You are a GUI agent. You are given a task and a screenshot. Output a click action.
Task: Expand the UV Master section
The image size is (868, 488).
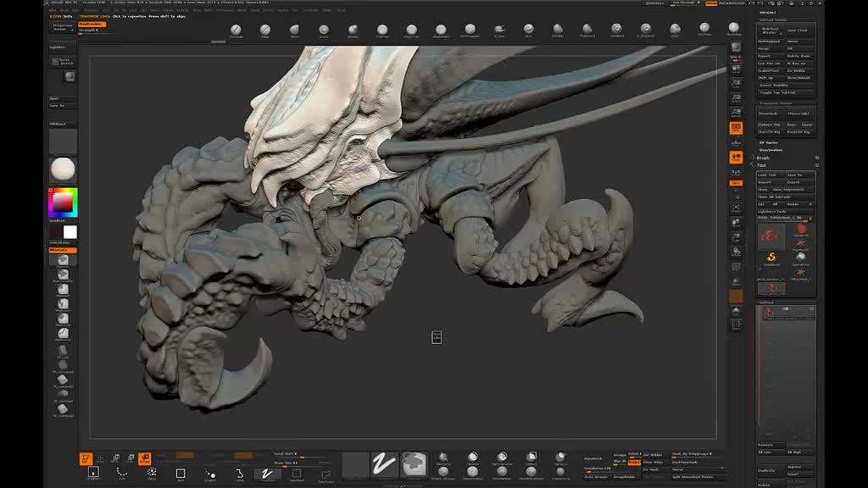[x=768, y=142]
